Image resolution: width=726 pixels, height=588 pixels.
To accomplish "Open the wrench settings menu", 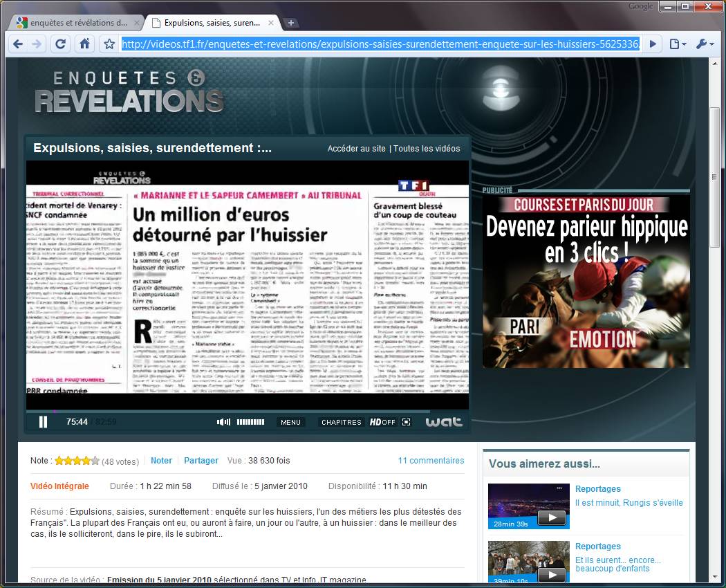I will coord(705,44).
